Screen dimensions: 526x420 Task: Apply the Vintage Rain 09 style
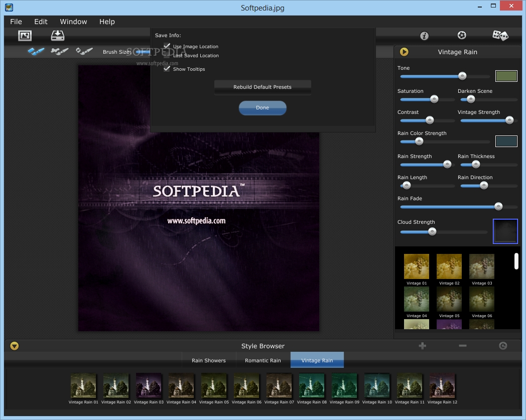tap(344, 386)
